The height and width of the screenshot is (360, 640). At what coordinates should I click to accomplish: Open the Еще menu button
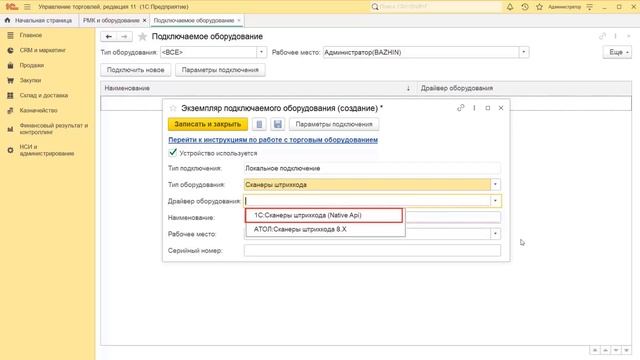[x=617, y=52]
